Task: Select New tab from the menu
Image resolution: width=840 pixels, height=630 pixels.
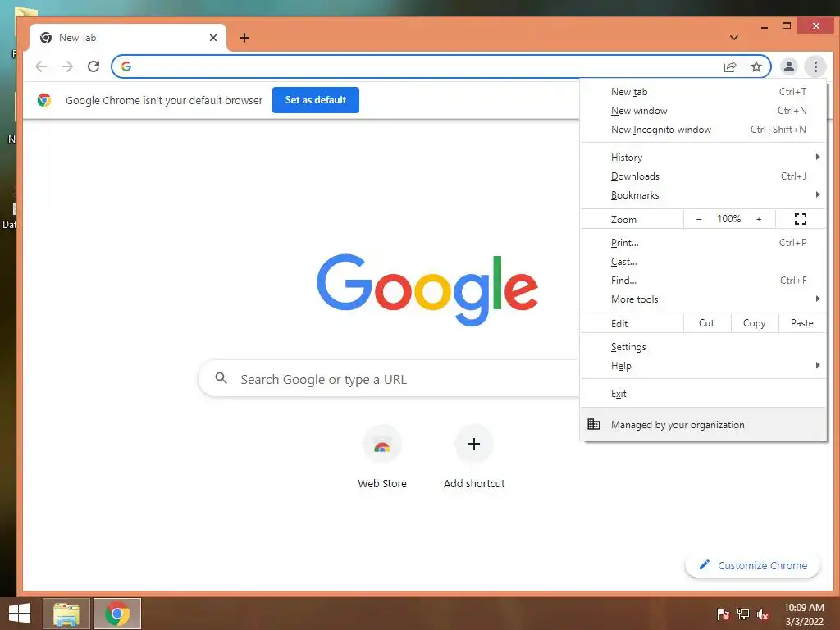Action: 703,92
